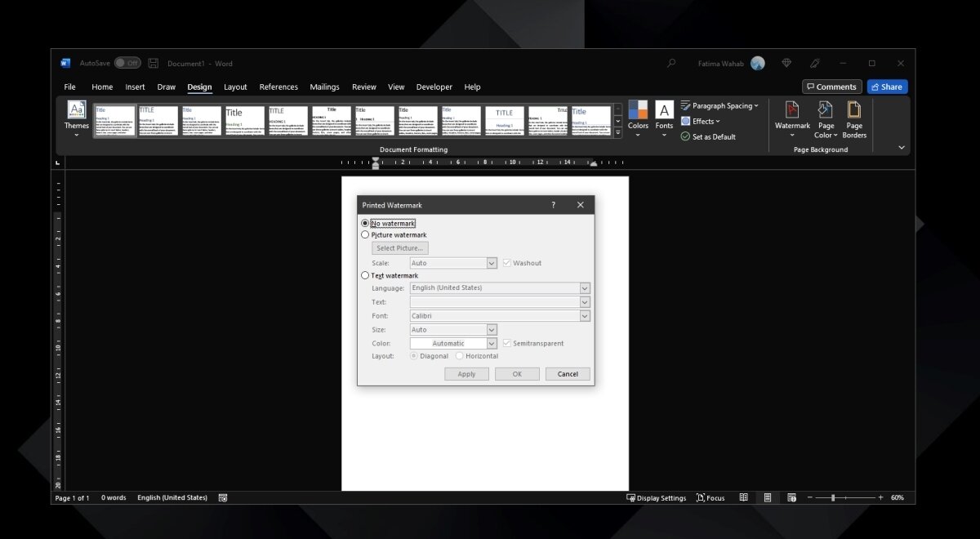Select the Text watermark radio button
980x539 pixels.
(365, 275)
